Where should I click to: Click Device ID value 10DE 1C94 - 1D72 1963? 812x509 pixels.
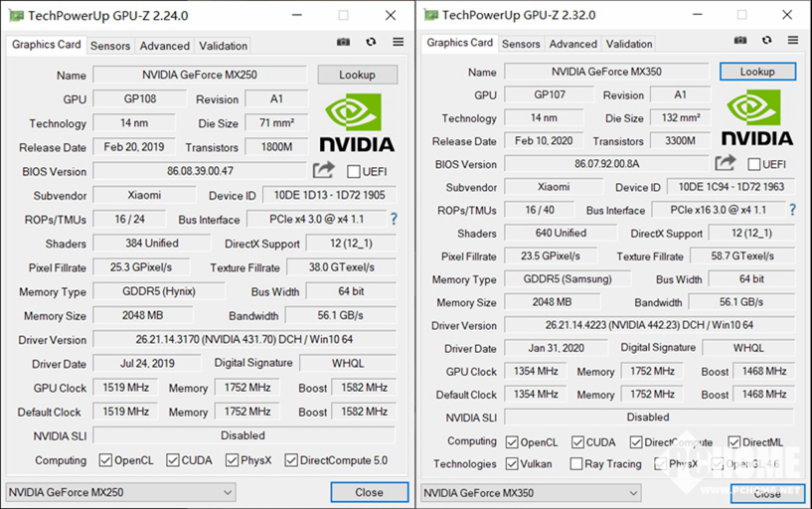[x=731, y=187]
